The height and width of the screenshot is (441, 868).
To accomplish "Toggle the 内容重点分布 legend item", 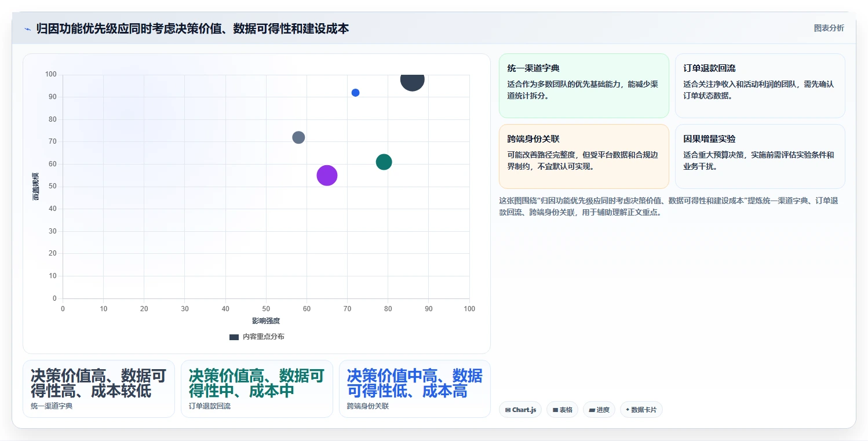I will click(257, 337).
